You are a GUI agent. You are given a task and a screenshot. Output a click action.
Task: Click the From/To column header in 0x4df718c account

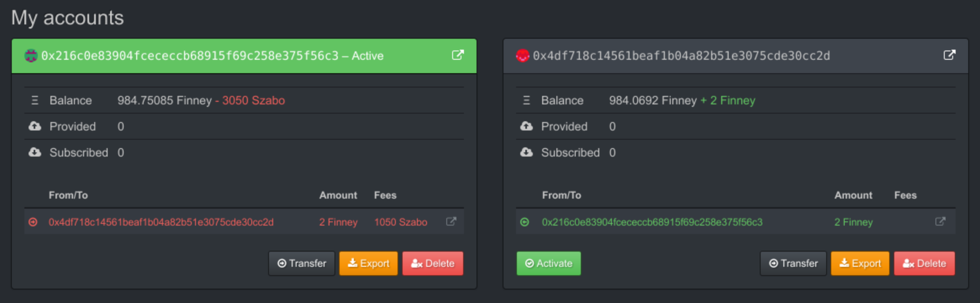pos(561,195)
